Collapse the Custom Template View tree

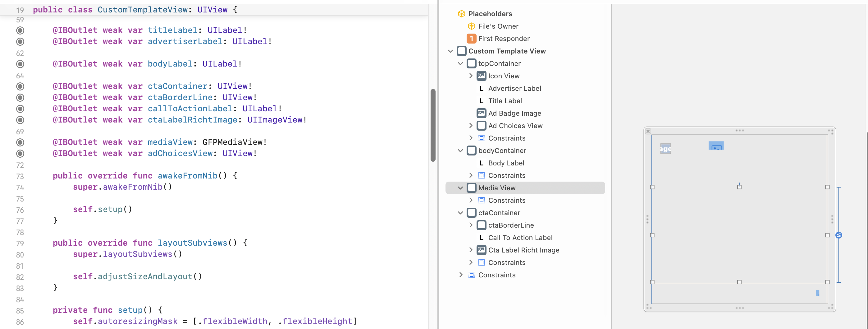point(450,51)
